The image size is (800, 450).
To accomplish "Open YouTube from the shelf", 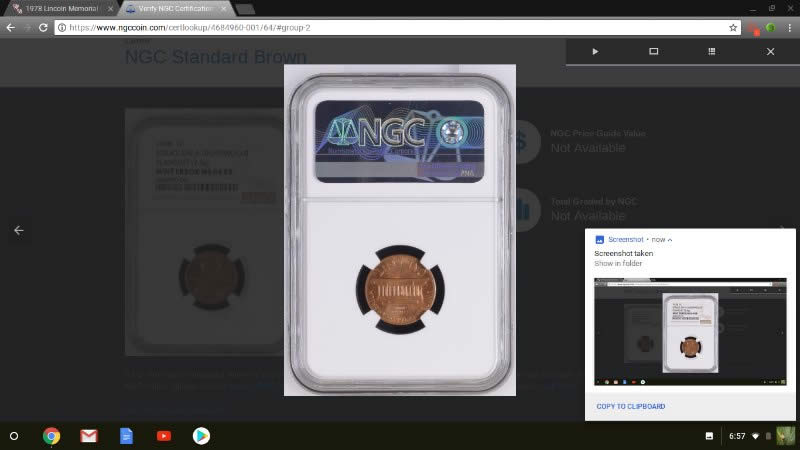I will pos(164,436).
